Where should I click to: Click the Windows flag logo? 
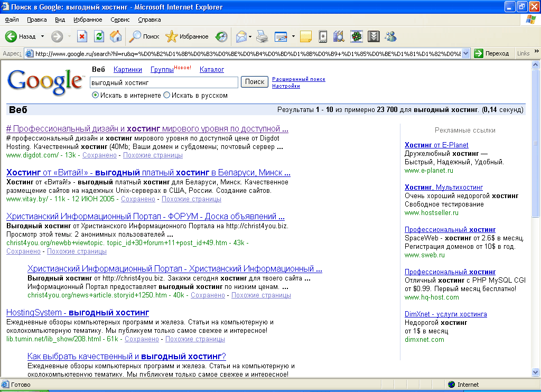pos(530,20)
